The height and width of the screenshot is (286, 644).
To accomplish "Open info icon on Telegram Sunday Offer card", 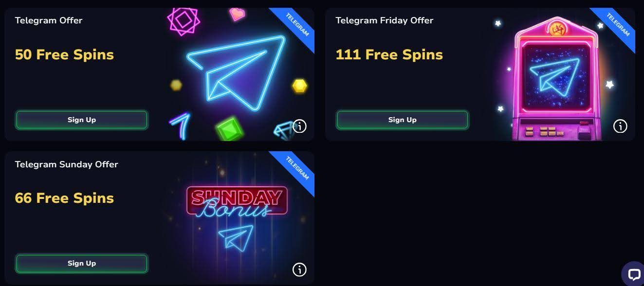I will click(x=299, y=269).
